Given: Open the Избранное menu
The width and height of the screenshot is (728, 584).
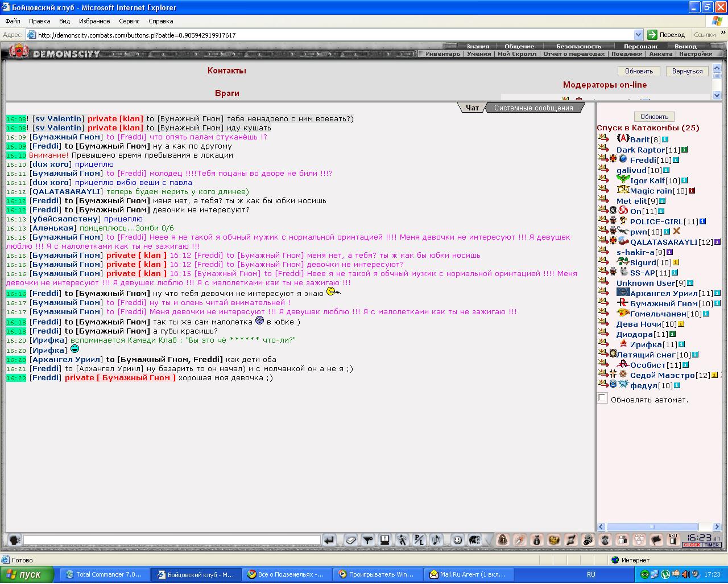Looking at the screenshot, I should pos(94,21).
